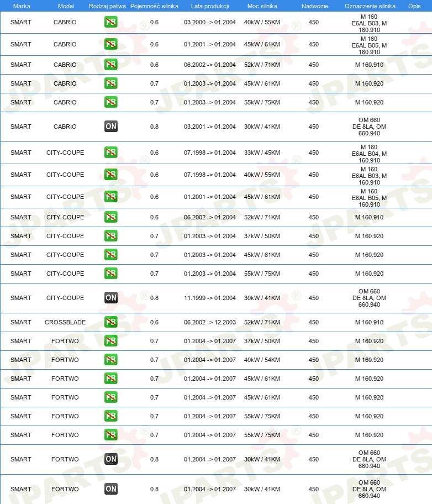Click OM 660 engine code in City-Coupe row
The image size is (432, 504).
[x=370, y=298]
